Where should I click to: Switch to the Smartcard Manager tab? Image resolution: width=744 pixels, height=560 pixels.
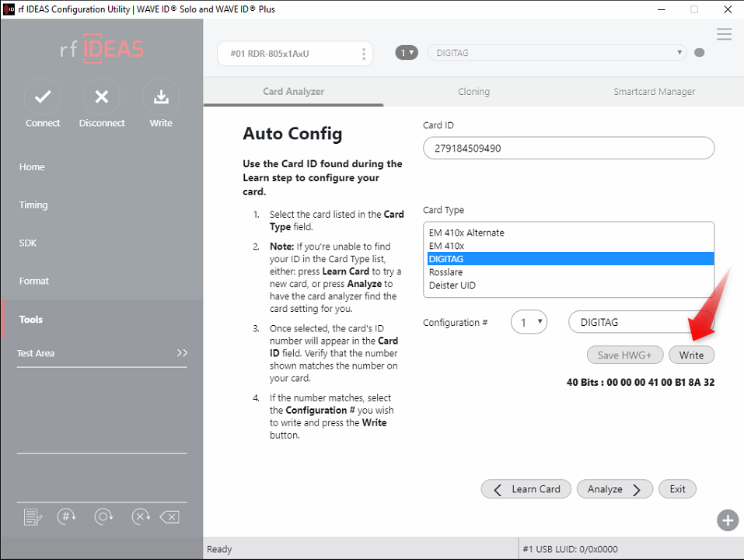[654, 92]
